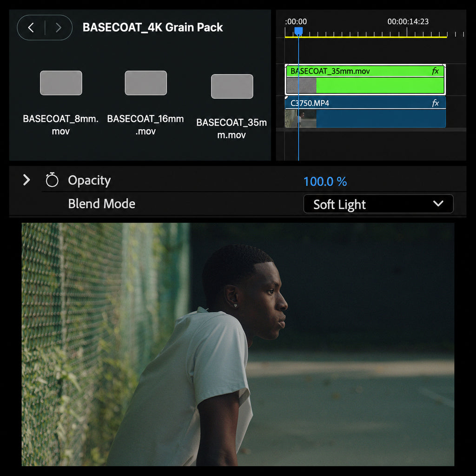Click the timeline ruler at 00:00:14:23
Screen dimensions: 476x476
[407, 33]
